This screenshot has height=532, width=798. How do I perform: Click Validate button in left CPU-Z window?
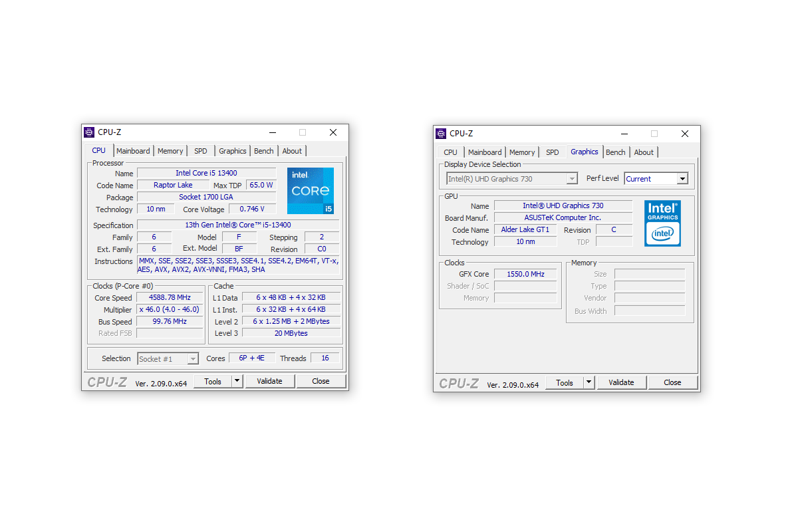[269, 381]
